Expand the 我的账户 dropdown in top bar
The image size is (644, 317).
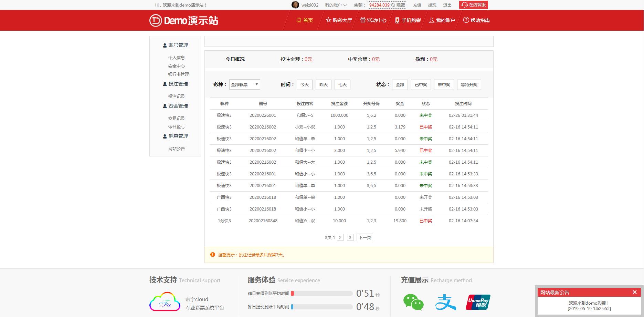tap(336, 5)
